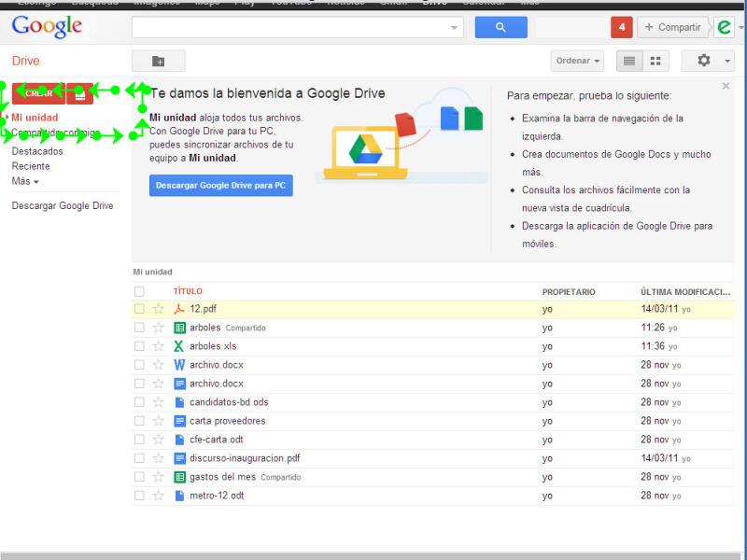Viewport: 747px width, 560px height.
Task: Star the carta proveedores document
Action: pyautogui.click(x=158, y=421)
